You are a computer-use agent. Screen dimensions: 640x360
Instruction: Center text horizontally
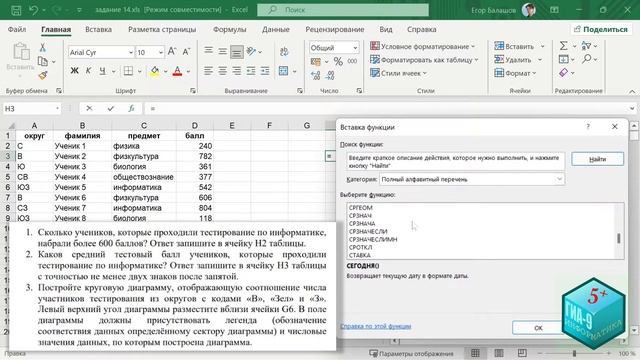tap(222, 71)
